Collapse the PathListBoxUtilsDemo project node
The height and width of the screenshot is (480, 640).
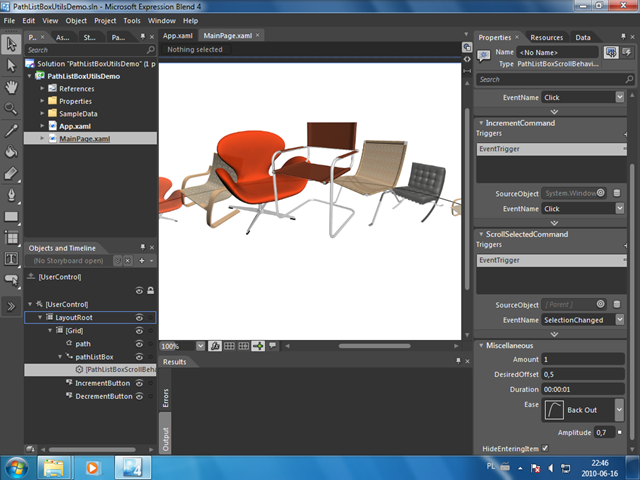(29, 76)
